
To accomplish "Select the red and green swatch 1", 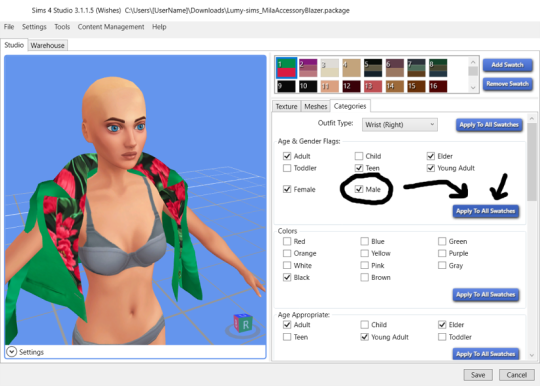I will click(286, 67).
